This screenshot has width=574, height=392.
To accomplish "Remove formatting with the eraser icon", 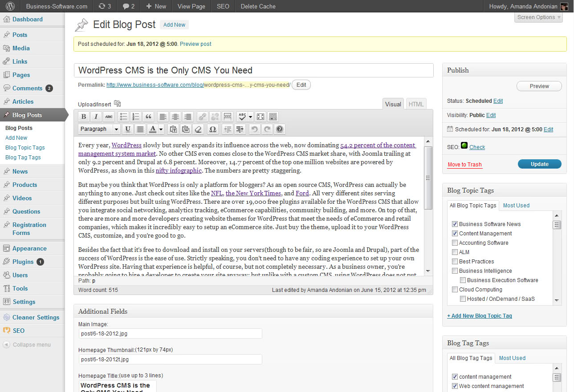I will coord(198,129).
